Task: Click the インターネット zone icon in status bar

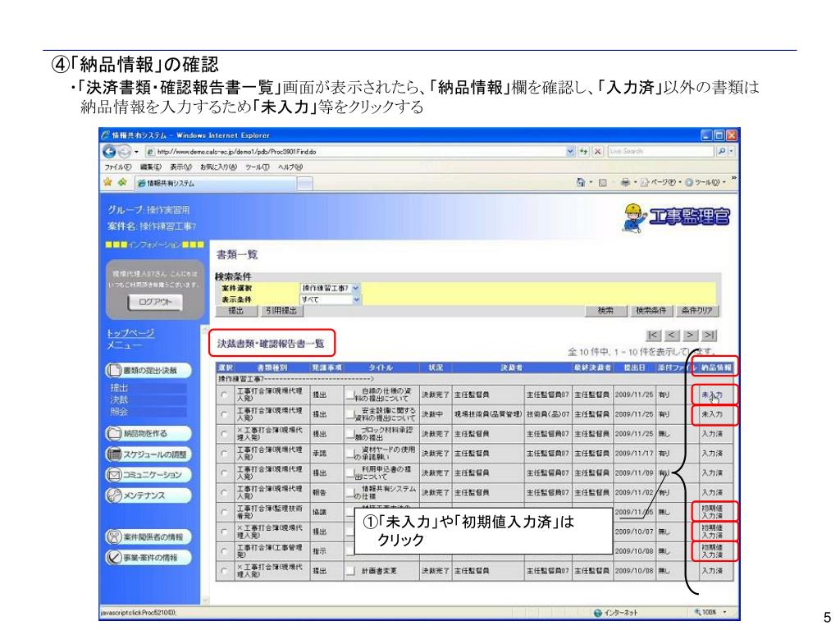Action: pos(598,612)
